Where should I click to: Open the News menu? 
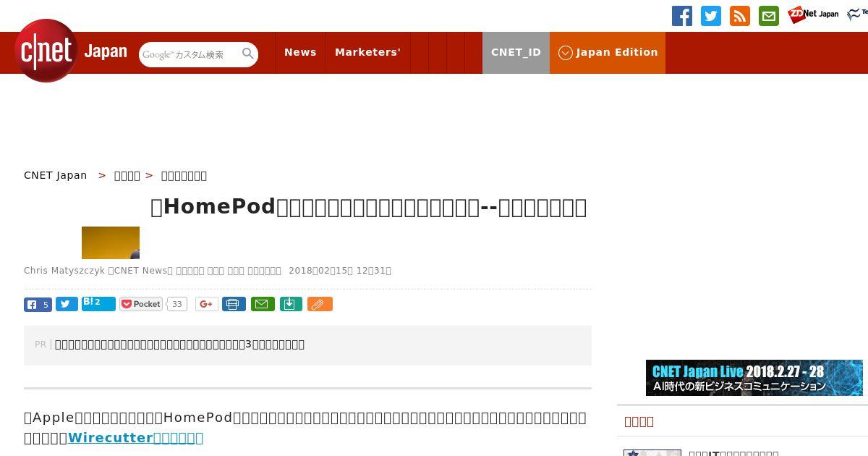(x=300, y=52)
